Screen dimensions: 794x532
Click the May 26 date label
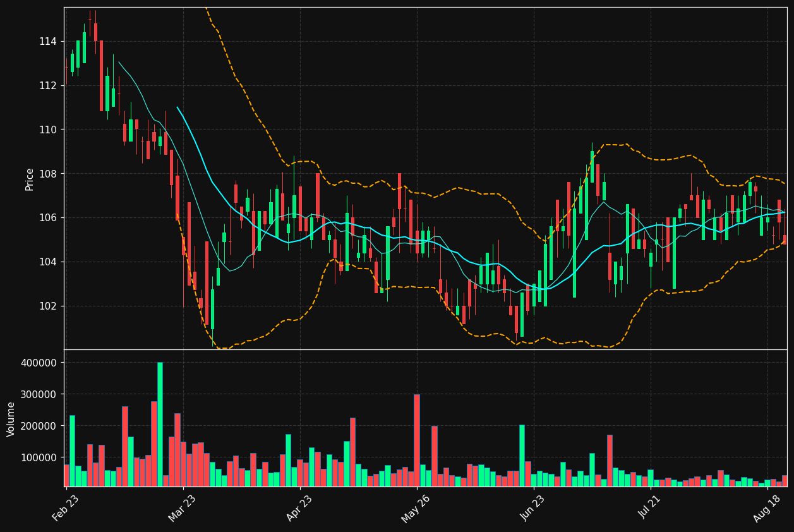point(416,508)
